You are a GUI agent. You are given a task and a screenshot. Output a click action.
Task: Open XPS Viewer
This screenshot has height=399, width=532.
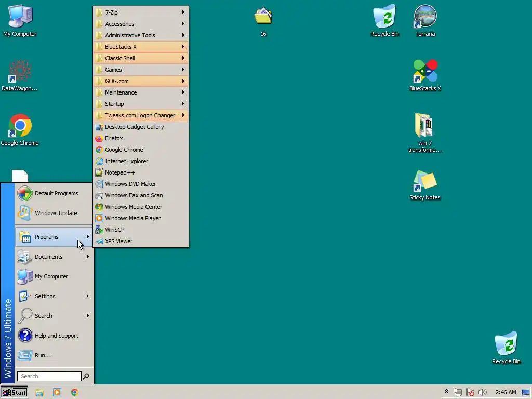[x=141, y=241]
